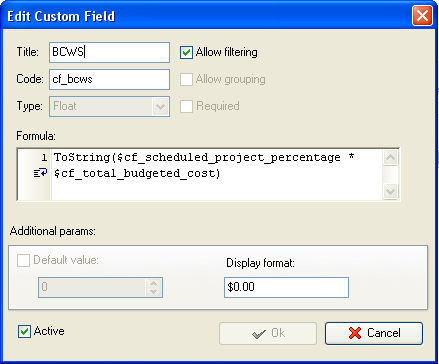Uncheck the Active checkbox

24,331
